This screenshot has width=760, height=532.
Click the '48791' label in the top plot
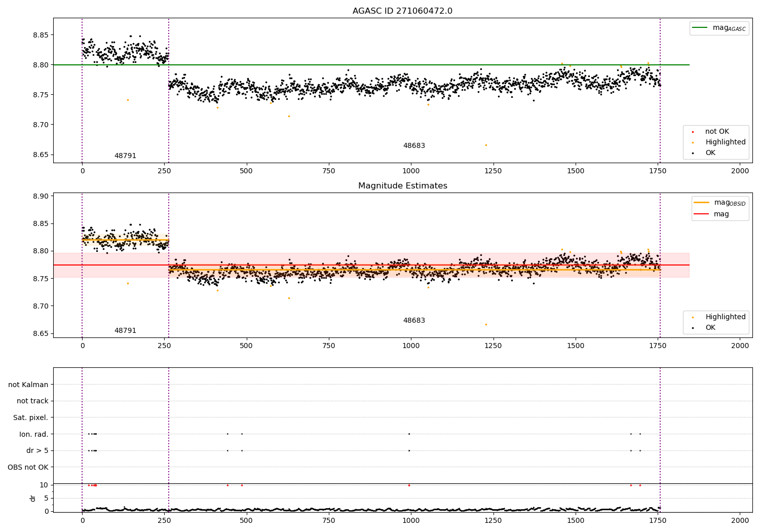pos(125,156)
